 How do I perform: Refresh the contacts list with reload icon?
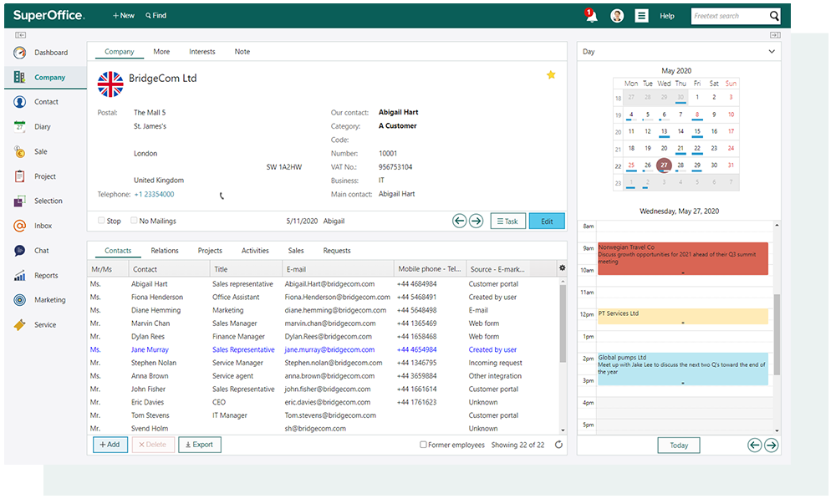[558, 445]
